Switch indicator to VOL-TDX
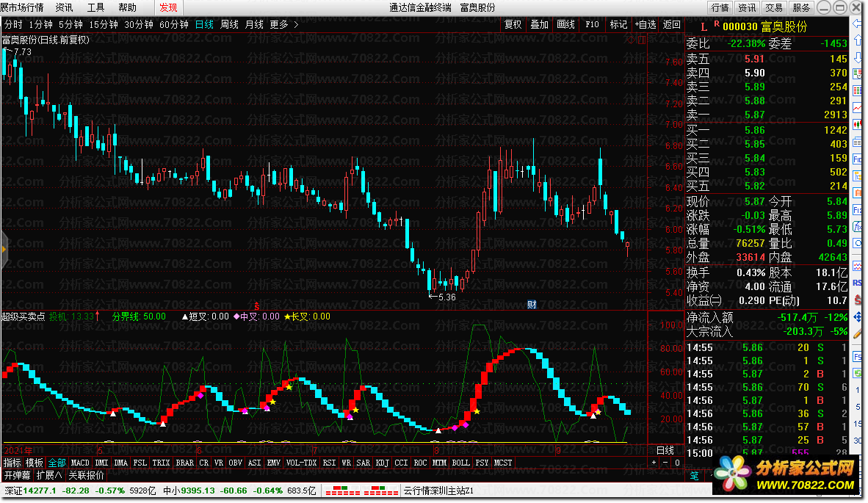The height and width of the screenshot is (503, 868). point(302,463)
